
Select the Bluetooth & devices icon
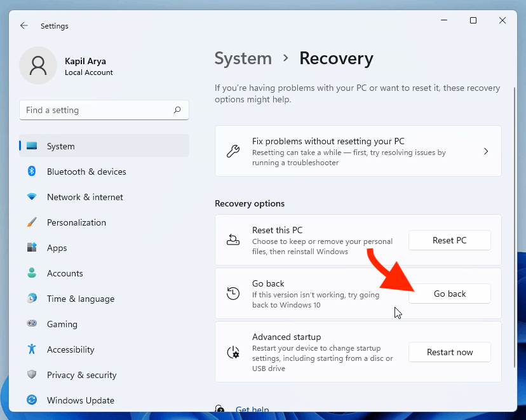[32, 172]
